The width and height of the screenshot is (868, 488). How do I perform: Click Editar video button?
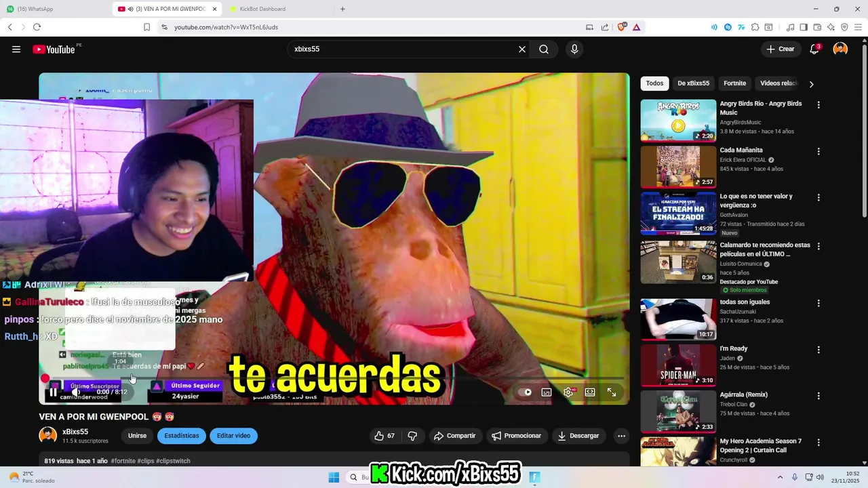[233, 436]
